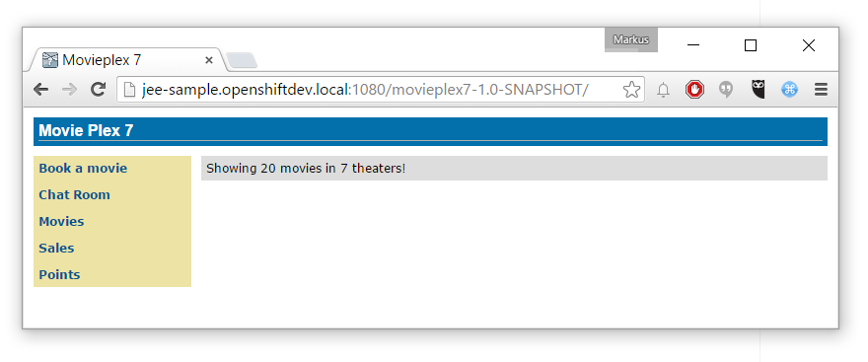Open the blue command-symbol extension
This screenshot has height=362, width=868.
[x=789, y=90]
